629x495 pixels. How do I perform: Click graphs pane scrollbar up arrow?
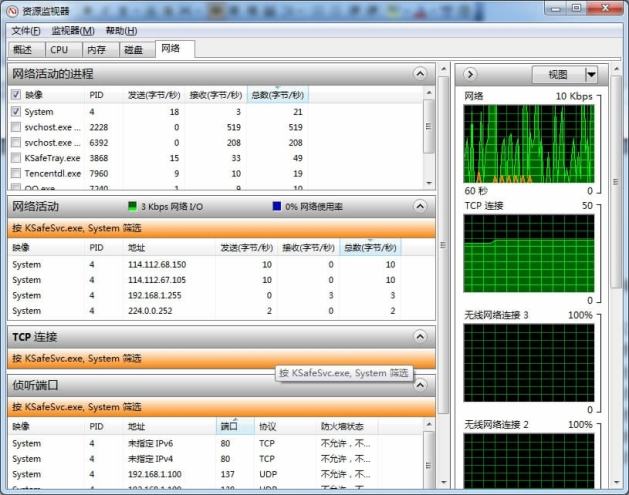coord(617,69)
